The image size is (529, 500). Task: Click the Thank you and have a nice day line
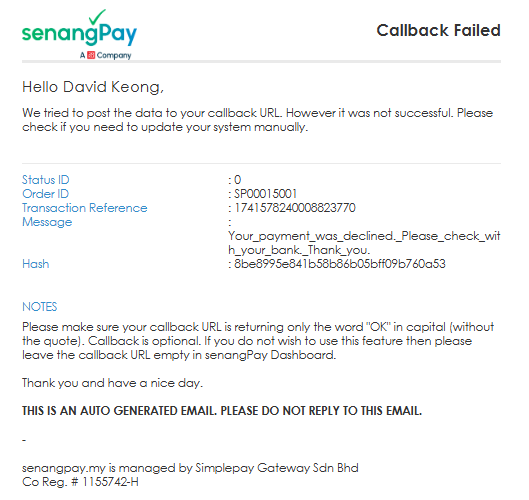click(x=112, y=383)
